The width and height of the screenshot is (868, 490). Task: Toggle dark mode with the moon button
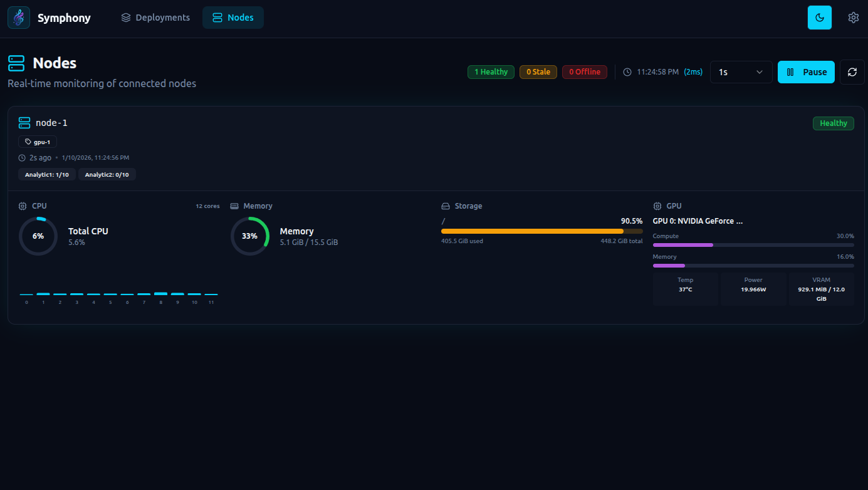point(820,18)
